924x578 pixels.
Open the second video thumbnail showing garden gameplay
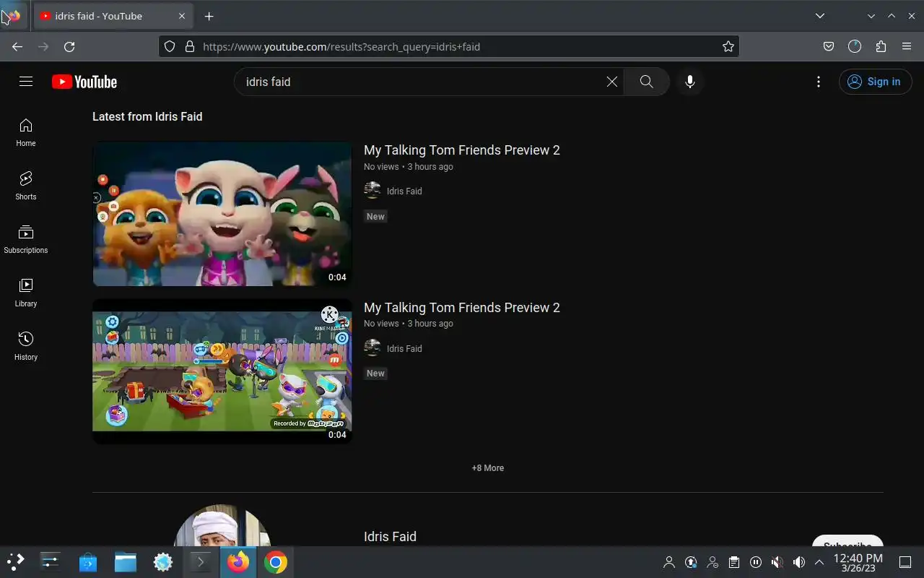(x=222, y=371)
